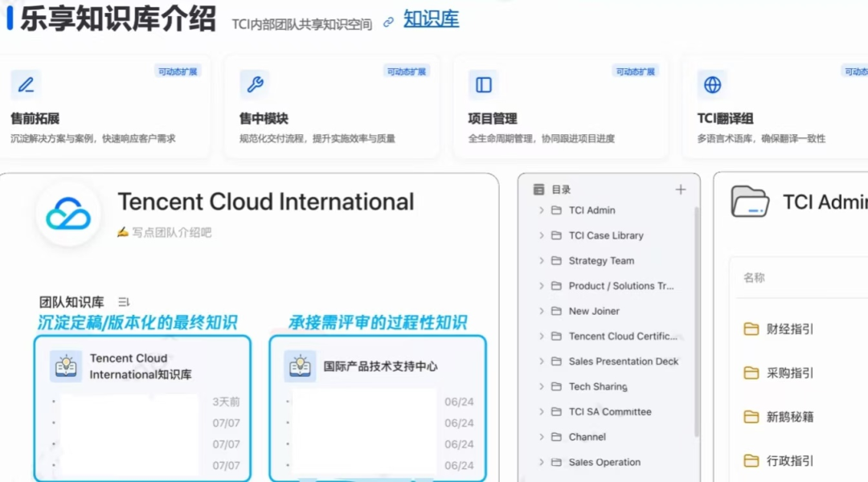868x482 pixels.
Task: Expand the Sales Presentation Deck chevron
Action: 542,361
